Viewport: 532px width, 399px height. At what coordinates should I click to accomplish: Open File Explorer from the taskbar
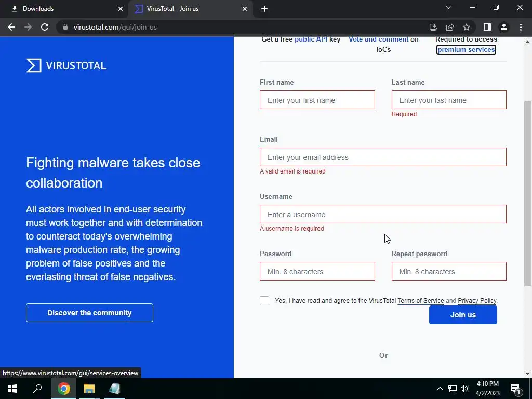89,389
